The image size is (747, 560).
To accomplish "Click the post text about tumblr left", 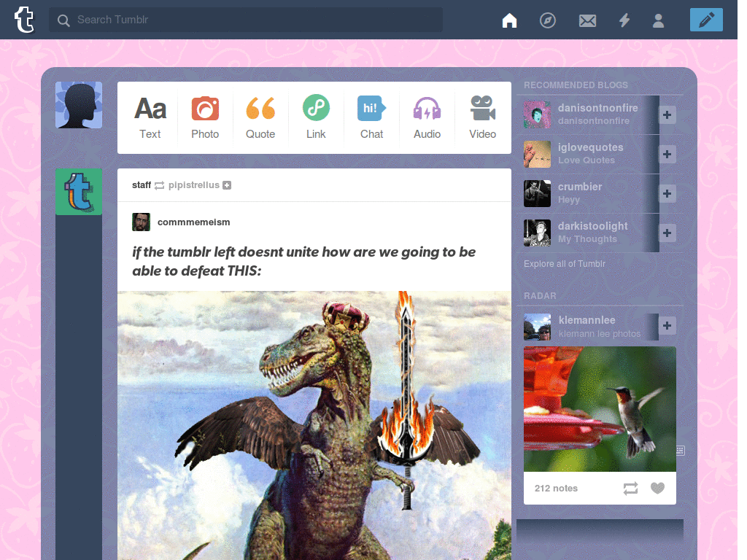I will tap(303, 261).
